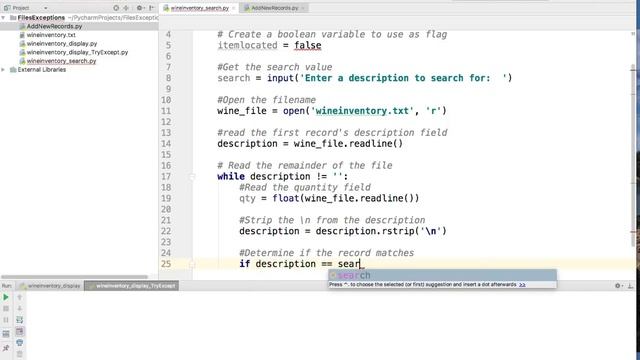Expand the External Libraries node
The height and width of the screenshot is (360, 640).
pos(3,70)
